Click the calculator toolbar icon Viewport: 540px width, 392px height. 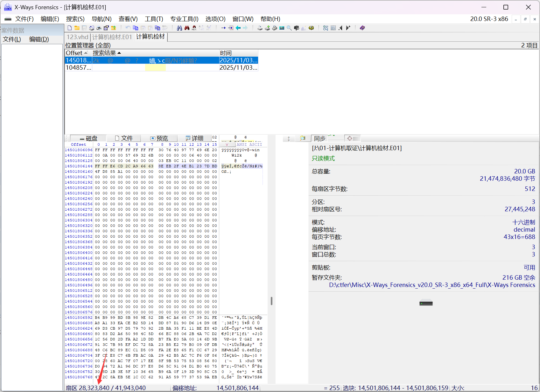pyautogui.click(x=282, y=28)
